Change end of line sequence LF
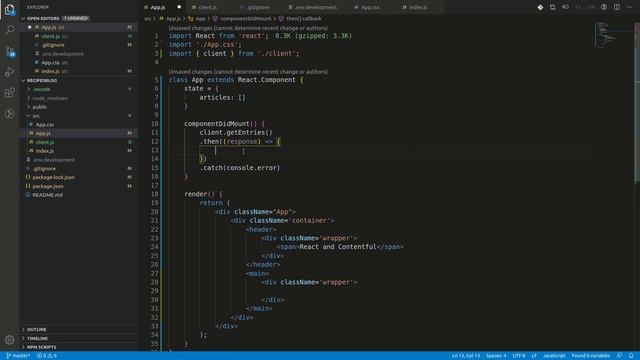The height and width of the screenshot is (360, 640). pos(534,356)
